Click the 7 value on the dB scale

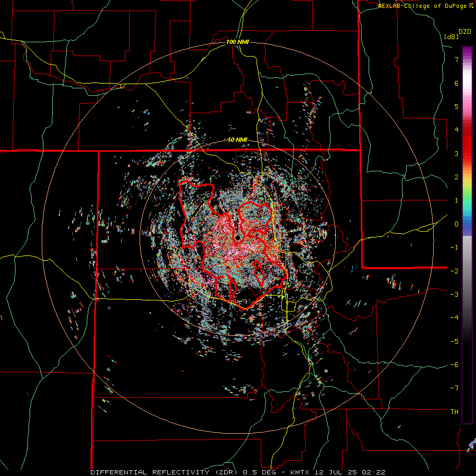(x=456, y=59)
